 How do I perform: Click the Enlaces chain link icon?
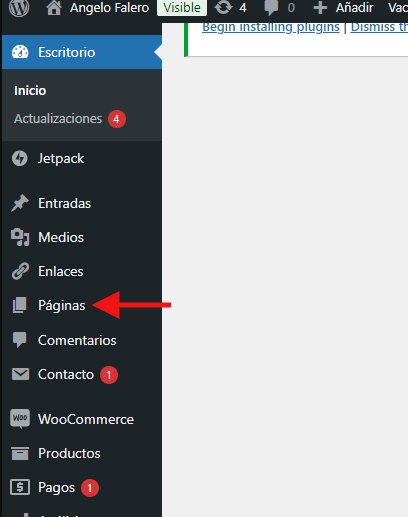tap(20, 271)
